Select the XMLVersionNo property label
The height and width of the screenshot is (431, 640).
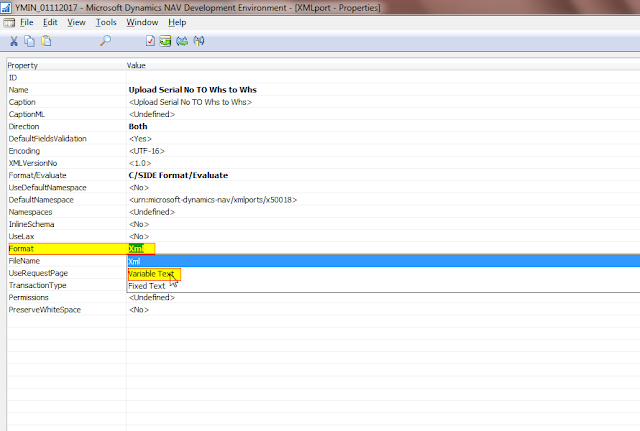point(33,163)
